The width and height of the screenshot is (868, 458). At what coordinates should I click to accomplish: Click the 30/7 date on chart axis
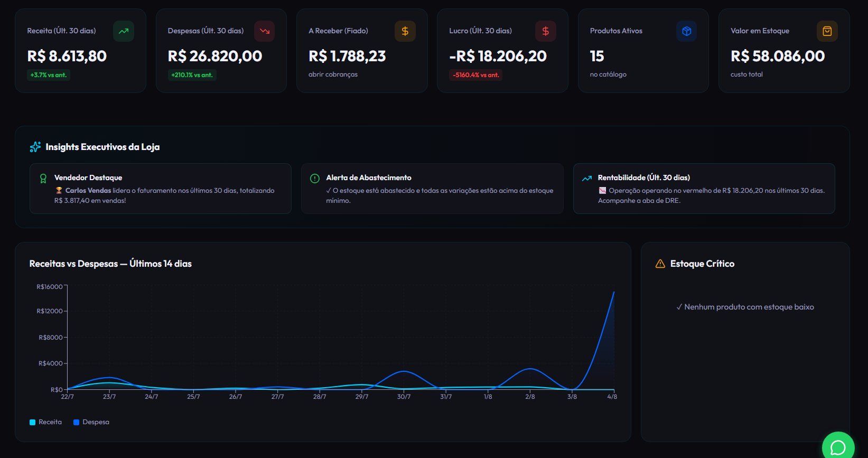click(x=404, y=397)
